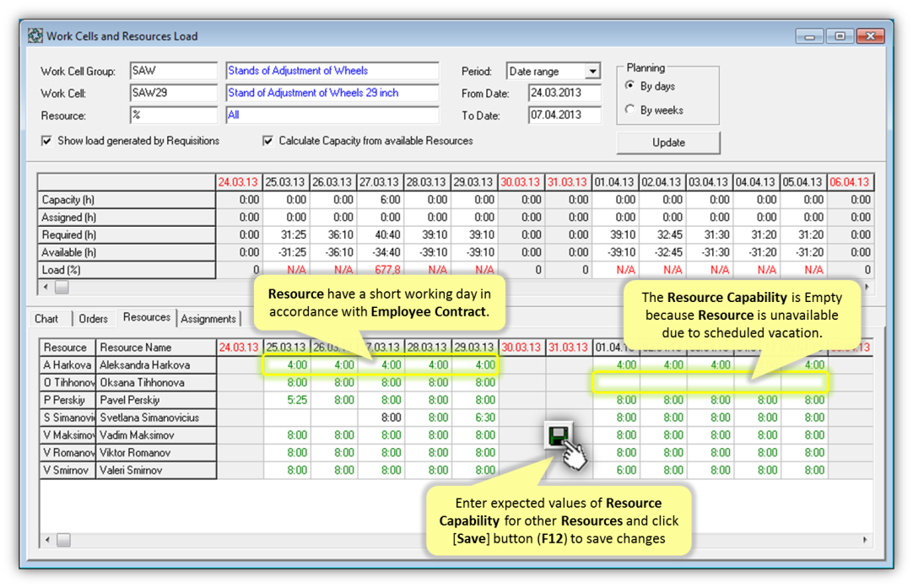Toggle Calculate Capacity from available Resources checkbox

pyautogui.click(x=267, y=141)
